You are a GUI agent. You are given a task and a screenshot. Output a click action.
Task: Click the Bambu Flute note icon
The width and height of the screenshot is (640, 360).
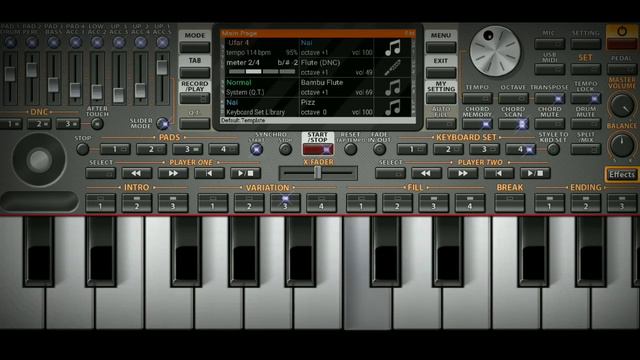pyautogui.click(x=393, y=88)
